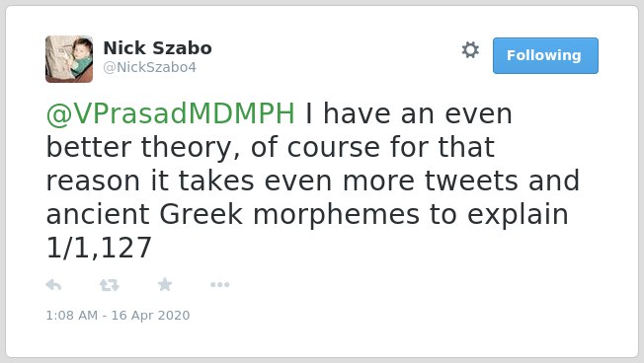
Task: Click the phrase 'I have an even'
Action: (x=409, y=113)
